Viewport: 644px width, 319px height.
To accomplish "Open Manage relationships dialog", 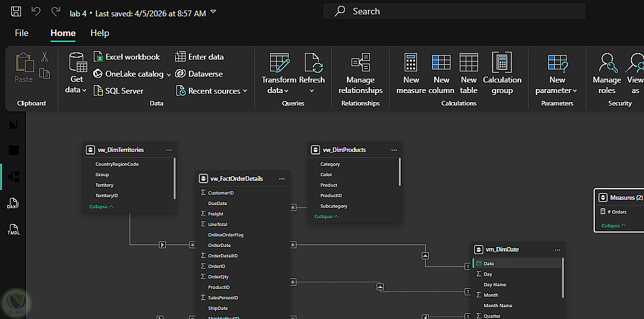I will tap(360, 73).
